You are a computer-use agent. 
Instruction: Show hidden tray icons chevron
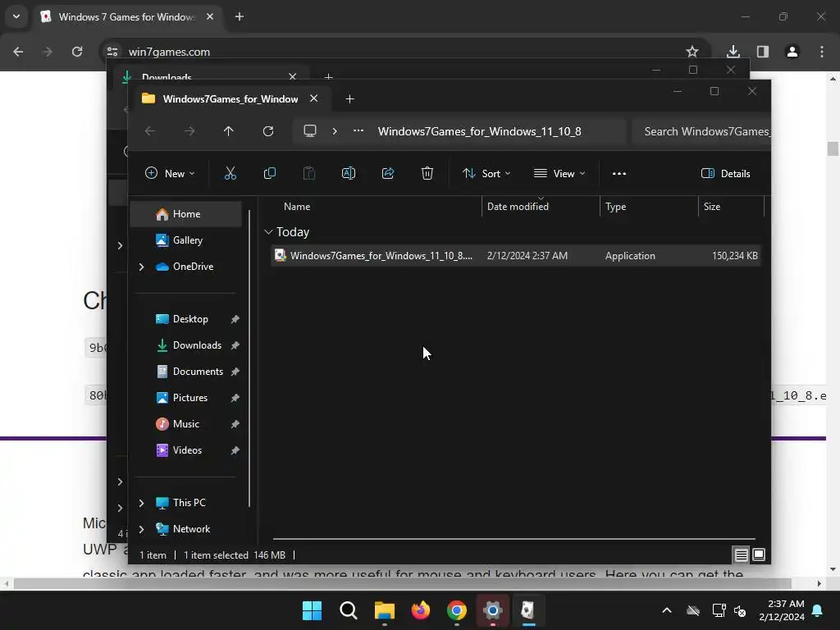[667, 610]
